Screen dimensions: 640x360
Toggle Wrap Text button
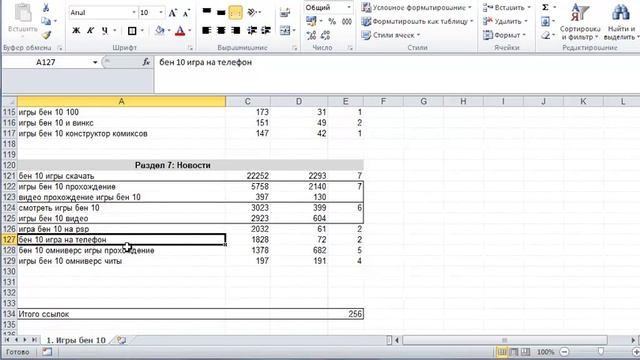click(x=285, y=12)
